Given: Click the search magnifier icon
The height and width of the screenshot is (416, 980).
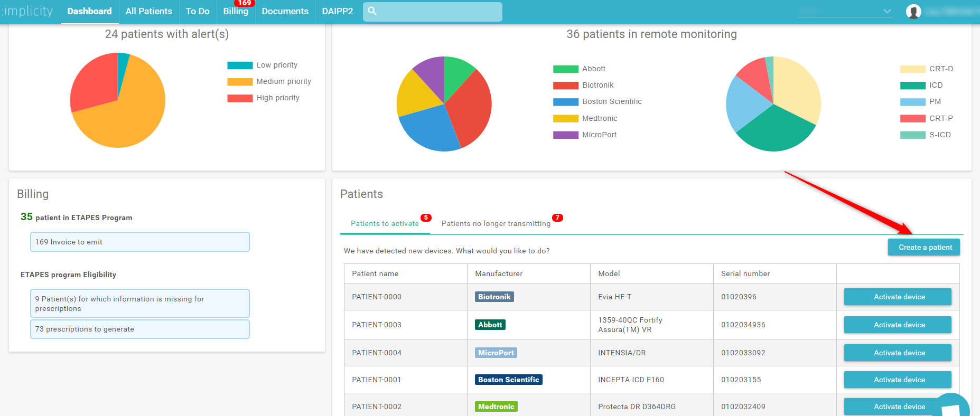Looking at the screenshot, I should point(372,11).
